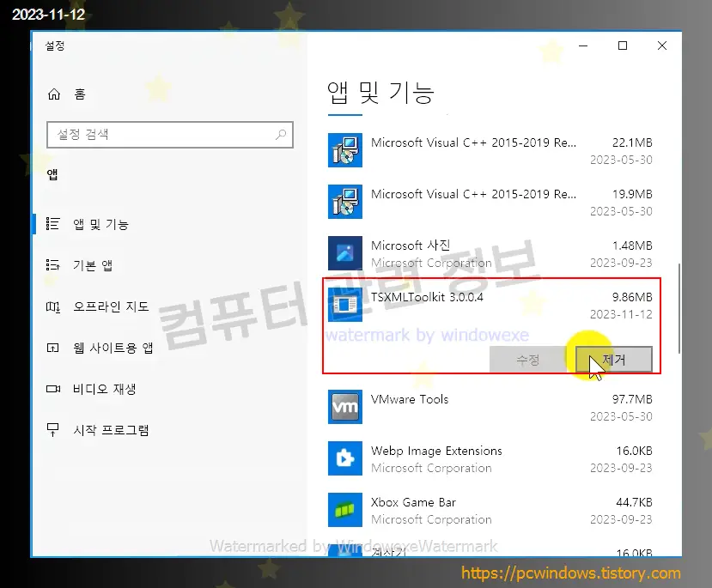Image resolution: width=712 pixels, height=588 pixels.
Task: Select the TSXMLToolkit 3.0.0.4 name
Action: 427,297
